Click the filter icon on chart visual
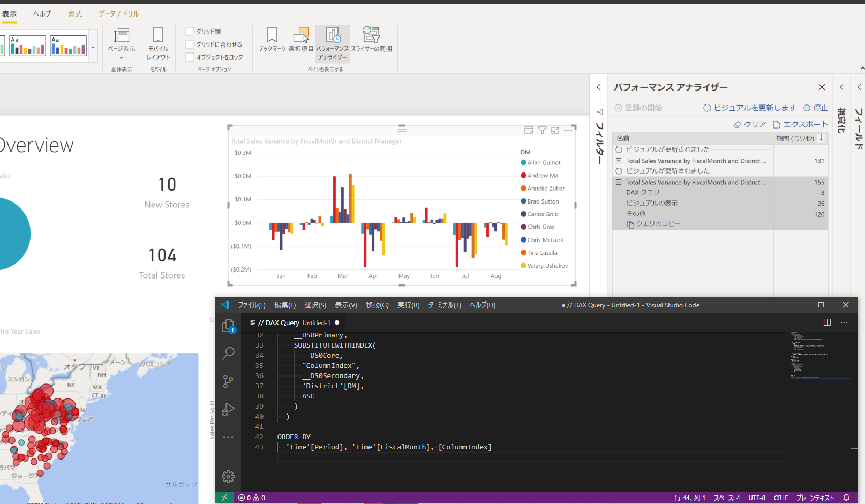The width and height of the screenshot is (865, 504). pos(542,131)
